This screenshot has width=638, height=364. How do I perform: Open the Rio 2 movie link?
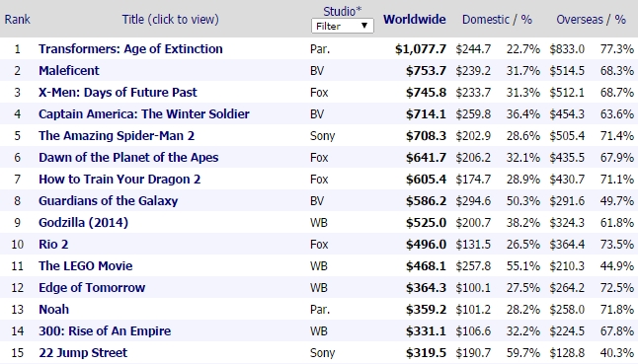53,245
